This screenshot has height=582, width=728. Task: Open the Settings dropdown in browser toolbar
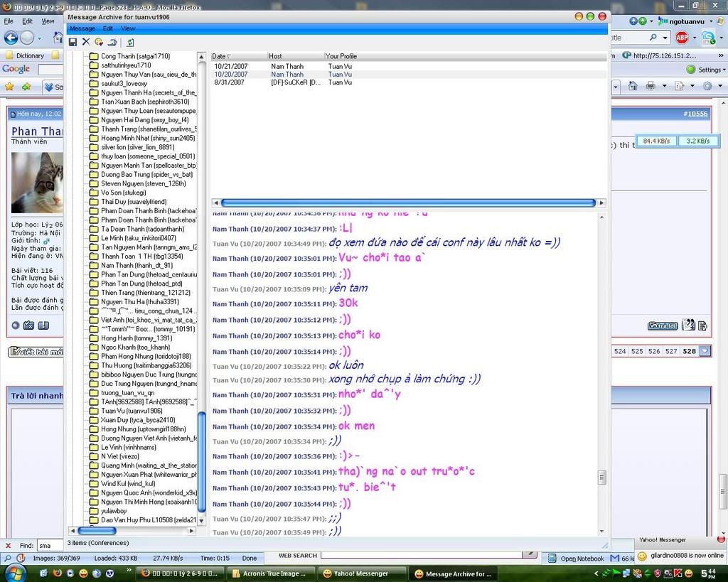[x=707, y=70]
